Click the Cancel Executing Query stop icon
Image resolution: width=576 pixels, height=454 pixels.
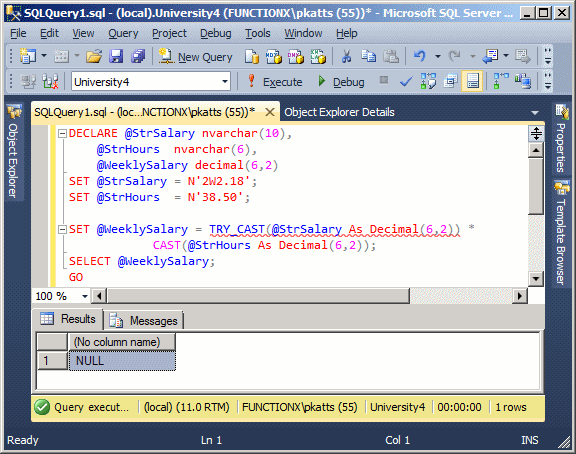[x=384, y=80]
